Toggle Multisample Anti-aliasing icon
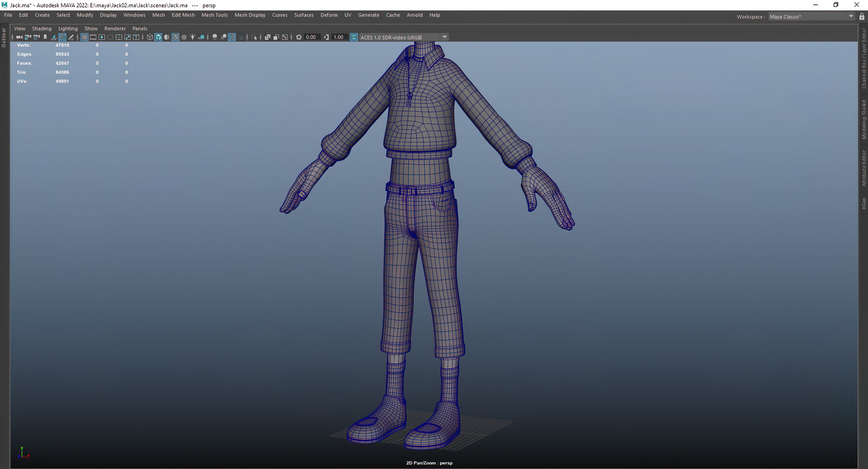868x469 pixels. tap(232, 37)
